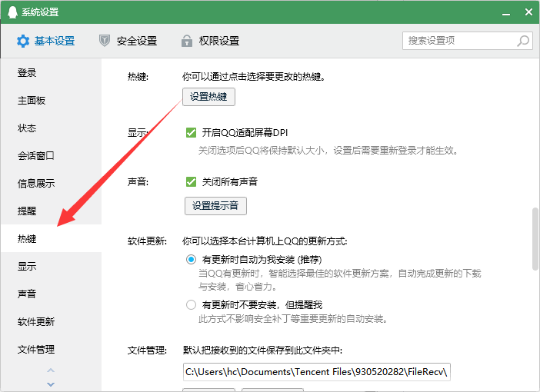The image size is (540, 392).
Task: Switch to the 安全设置 tab
Action: coord(128,41)
